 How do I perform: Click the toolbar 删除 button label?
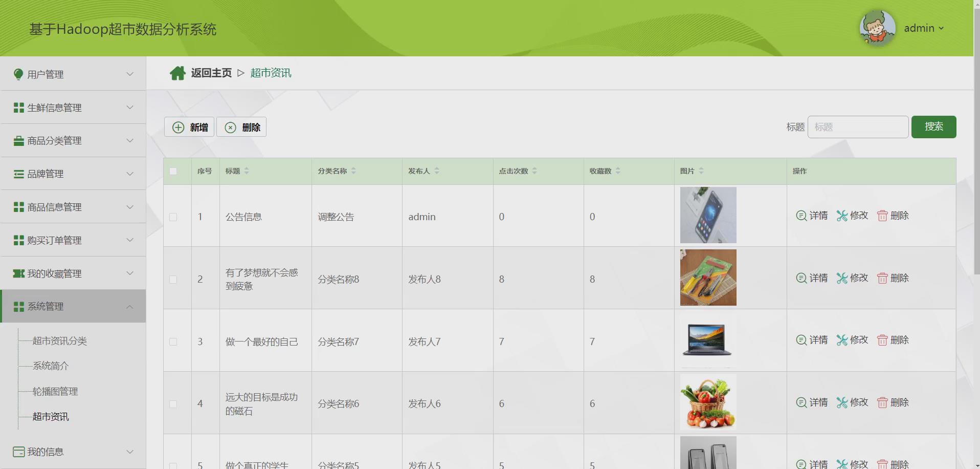(251, 127)
